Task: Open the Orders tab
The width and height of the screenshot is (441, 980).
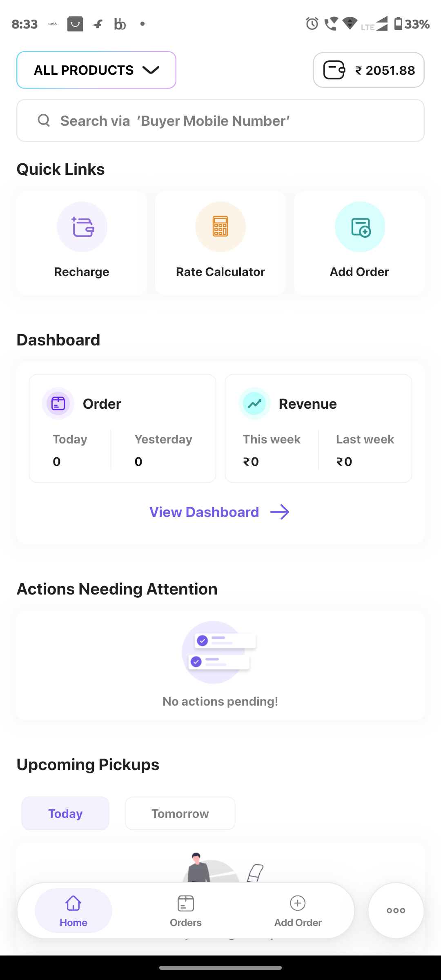Action: point(186,910)
